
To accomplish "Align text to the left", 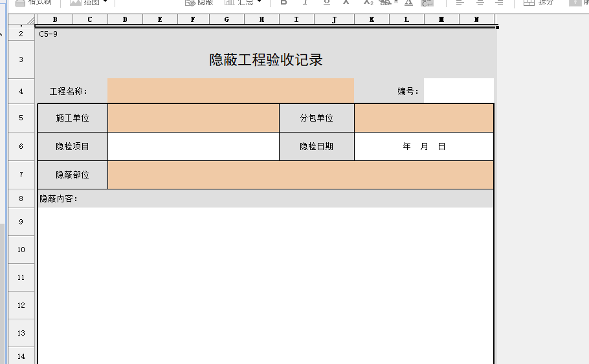I will tap(460, 3).
